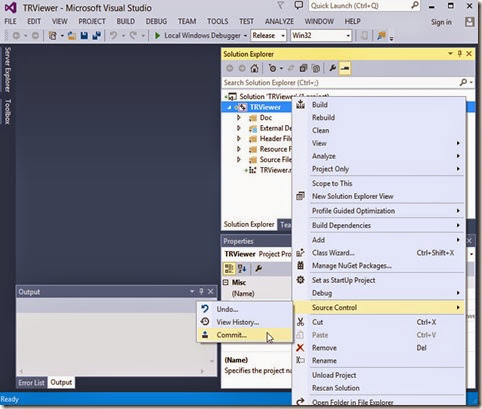The image size is (482, 409).
Task: Expand the Header Files folder
Action: click(239, 139)
